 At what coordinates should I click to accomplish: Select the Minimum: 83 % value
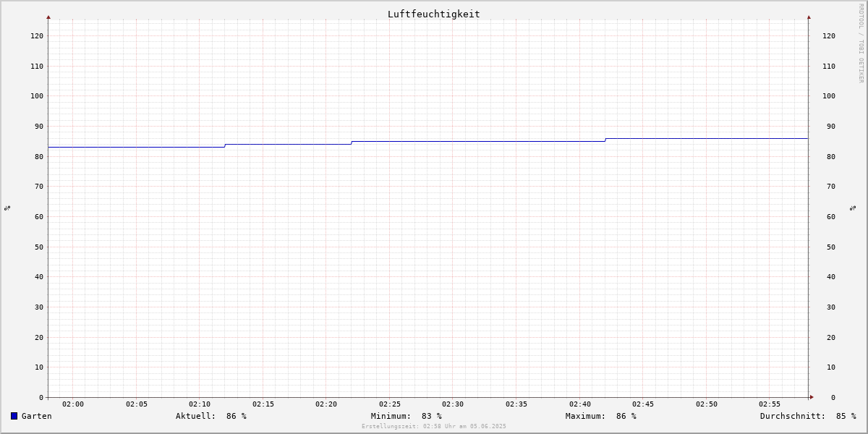(x=407, y=416)
